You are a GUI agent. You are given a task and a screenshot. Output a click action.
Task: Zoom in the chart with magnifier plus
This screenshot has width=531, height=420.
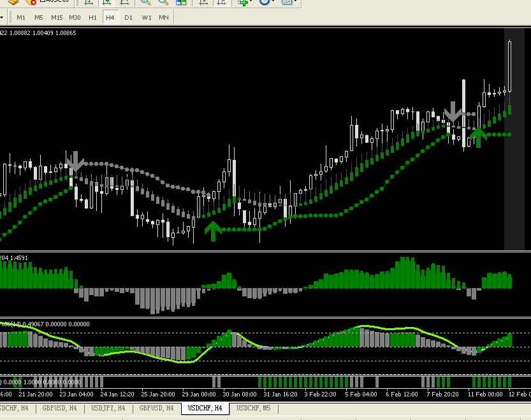[145, 2]
